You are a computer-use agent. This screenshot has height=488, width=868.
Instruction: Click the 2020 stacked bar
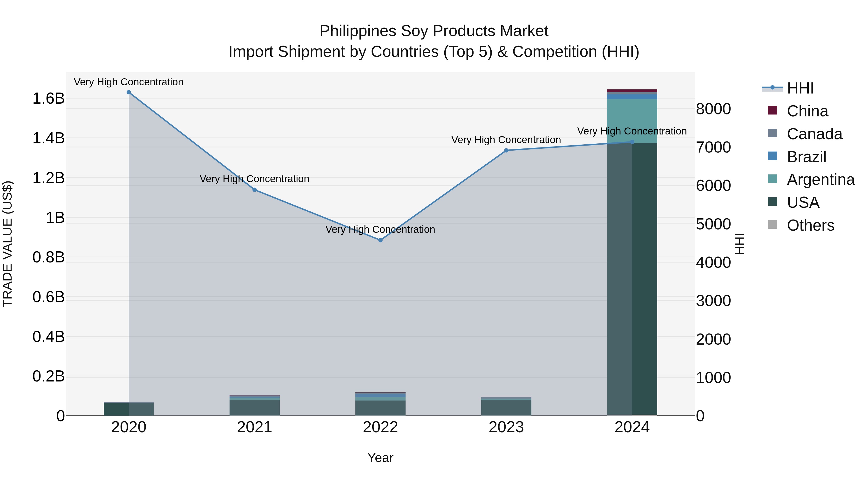click(x=129, y=409)
